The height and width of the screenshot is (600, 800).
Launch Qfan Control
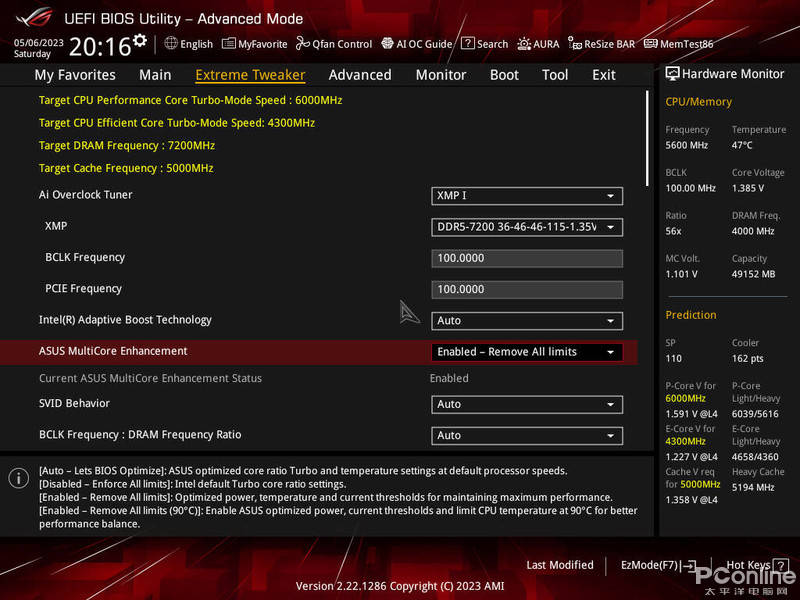point(334,44)
